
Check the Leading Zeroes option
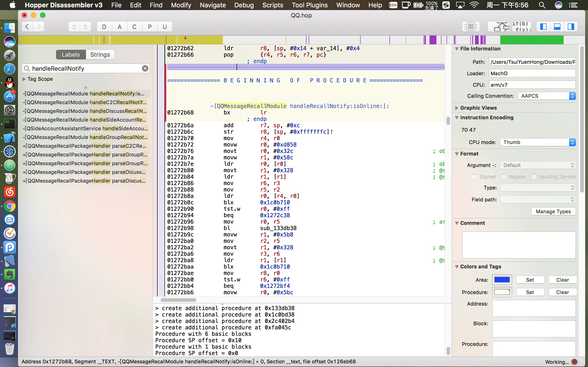pyautogui.click(x=534, y=177)
